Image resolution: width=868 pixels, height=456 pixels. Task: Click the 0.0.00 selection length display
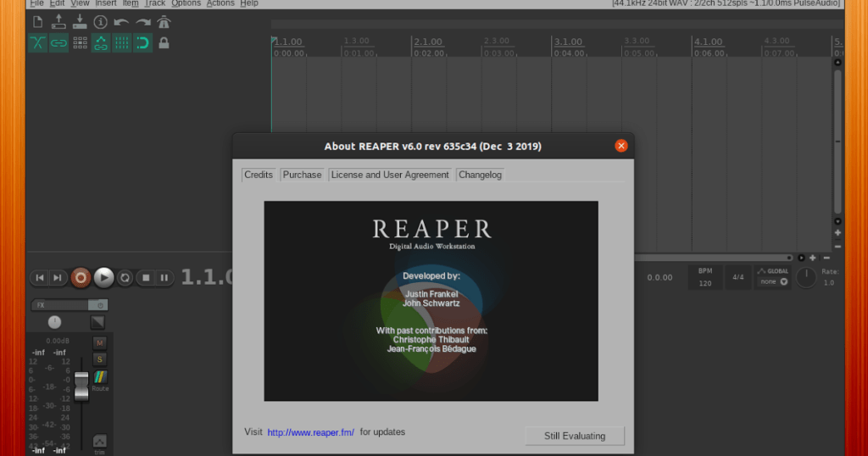659,278
